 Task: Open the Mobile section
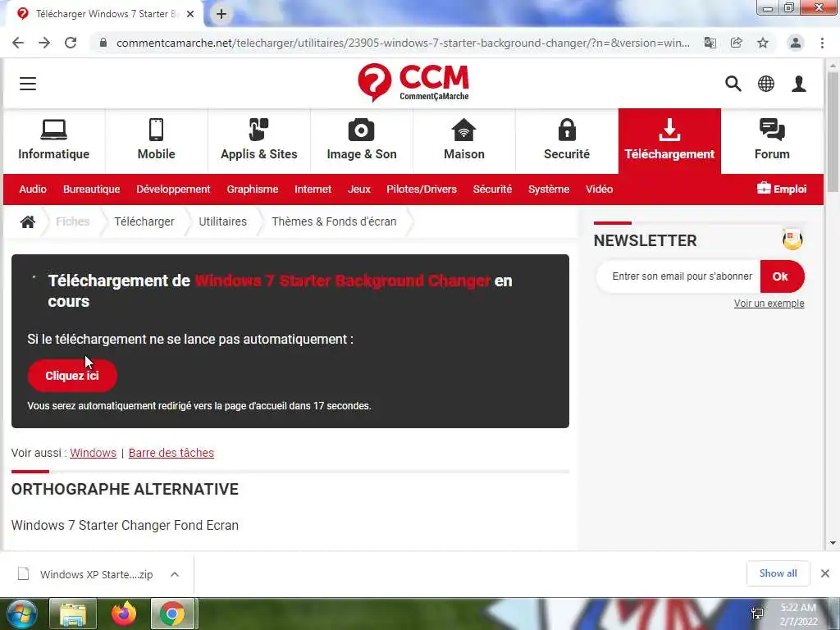pyautogui.click(x=157, y=141)
